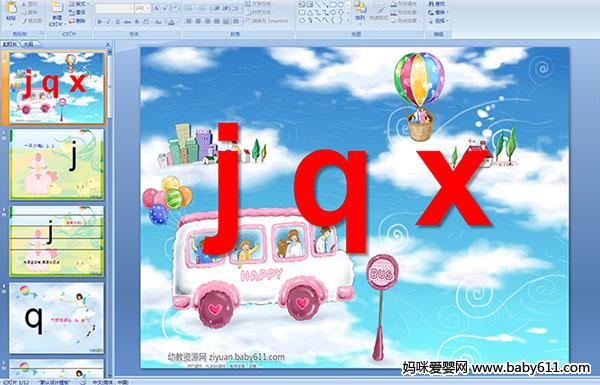600x385 pixels.
Task: Reset the slide with the Reset command
Action: [x=77, y=12]
